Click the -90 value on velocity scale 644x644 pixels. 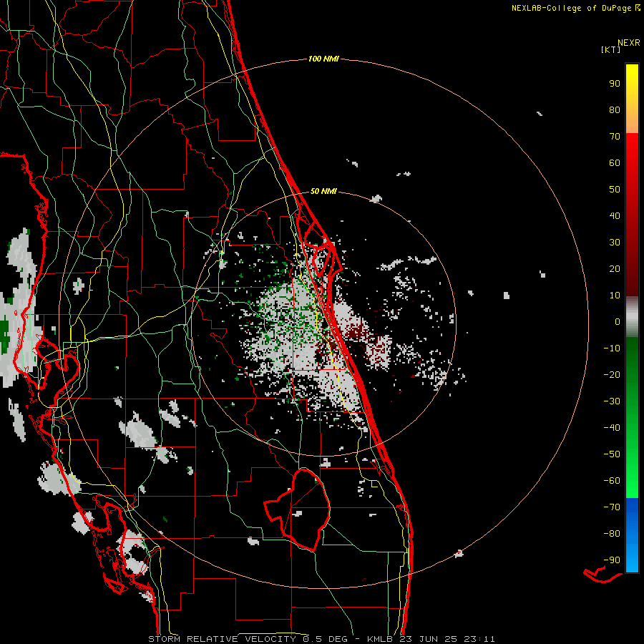[x=612, y=560]
